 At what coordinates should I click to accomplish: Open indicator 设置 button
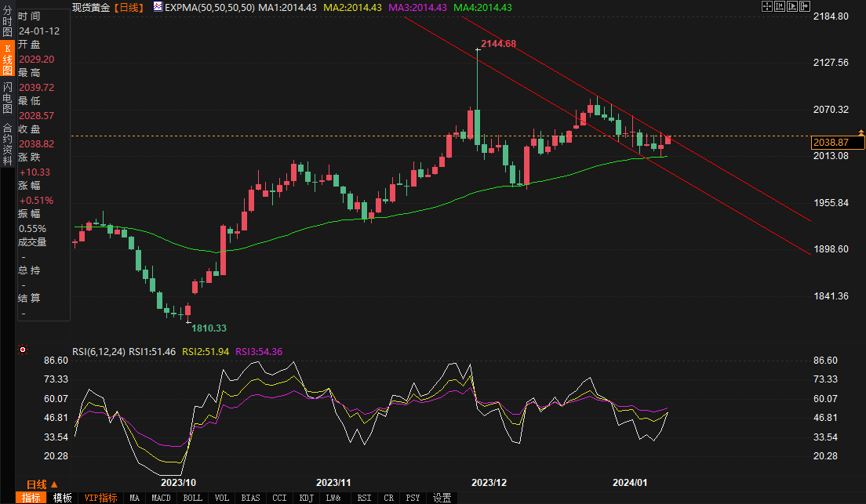pos(442,498)
